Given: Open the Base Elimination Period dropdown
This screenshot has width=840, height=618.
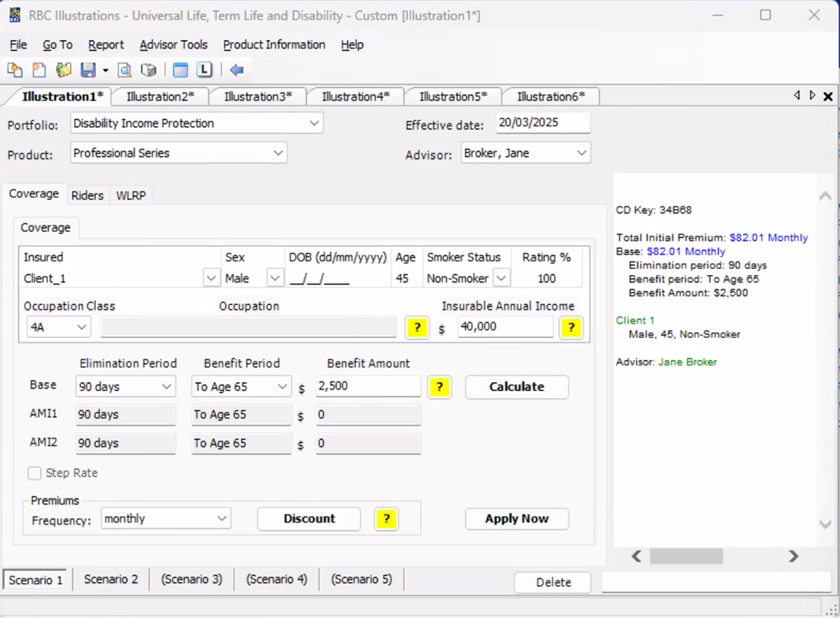Looking at the screenshot, I should tap(166, 387).
